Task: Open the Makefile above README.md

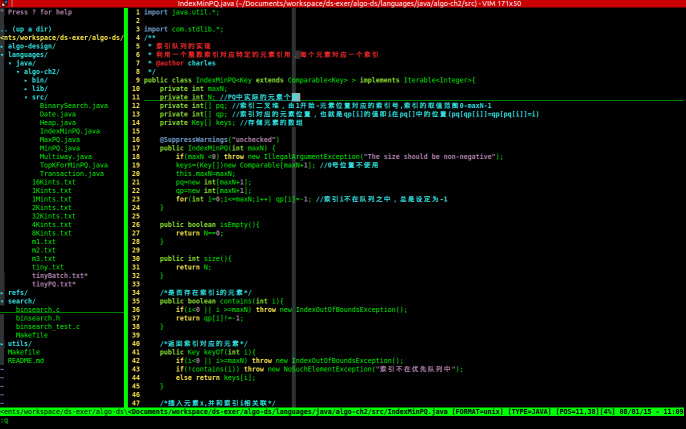Action: 24,352
